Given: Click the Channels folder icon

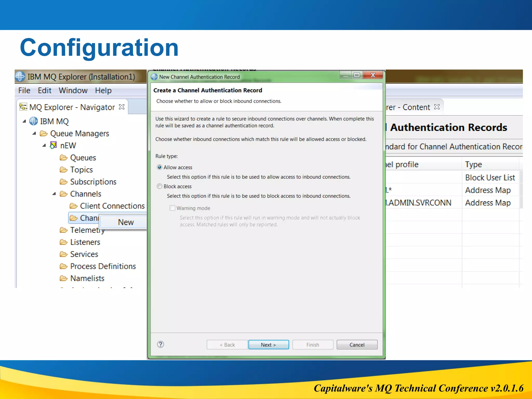Looking at the screenshot, I should (x=64, y=194).
